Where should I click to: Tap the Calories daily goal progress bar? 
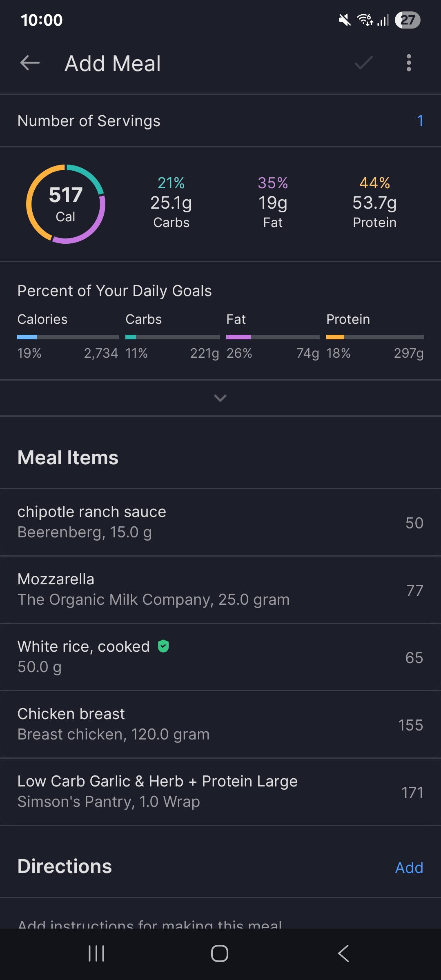pos(68,337)
